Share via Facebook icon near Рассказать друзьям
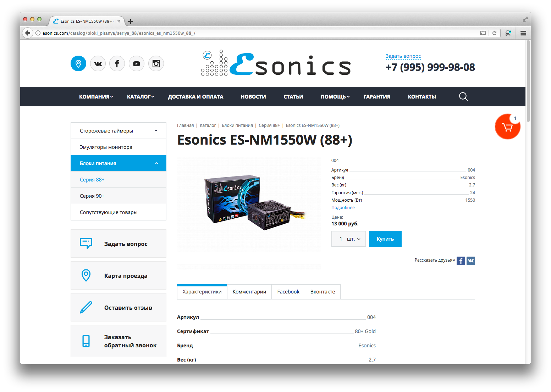551x392 pixels. [461, 261]
